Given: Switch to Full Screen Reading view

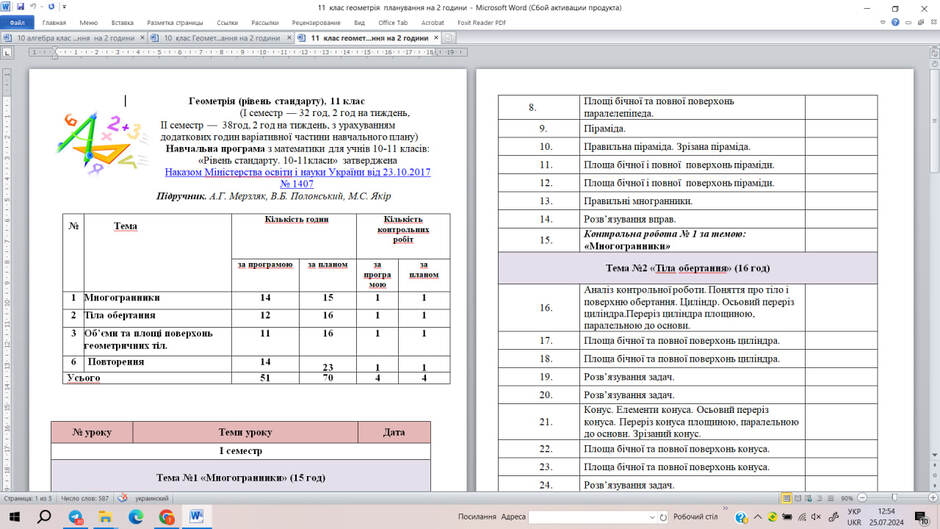Looking at the screenshot, I should tap(797, 498).
